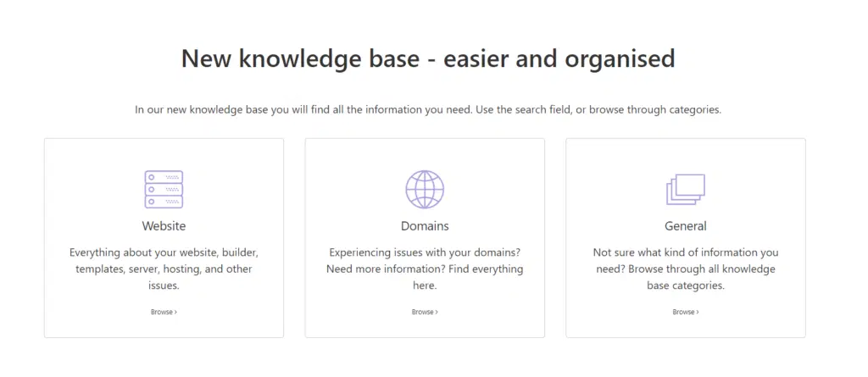Click the 'In our new knowledge base' subtitle
Screen dimensions: 868x377
tap(428, 109)
